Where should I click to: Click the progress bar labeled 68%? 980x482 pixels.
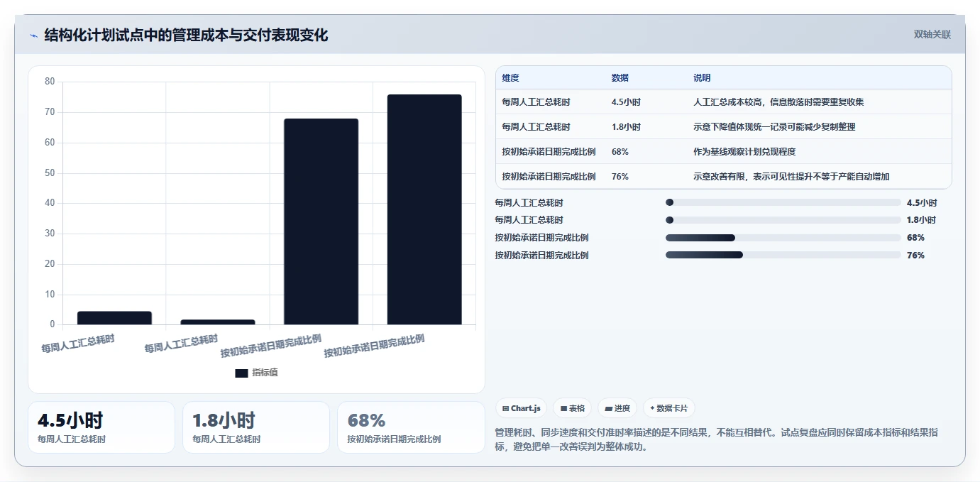tap(783, 238)
